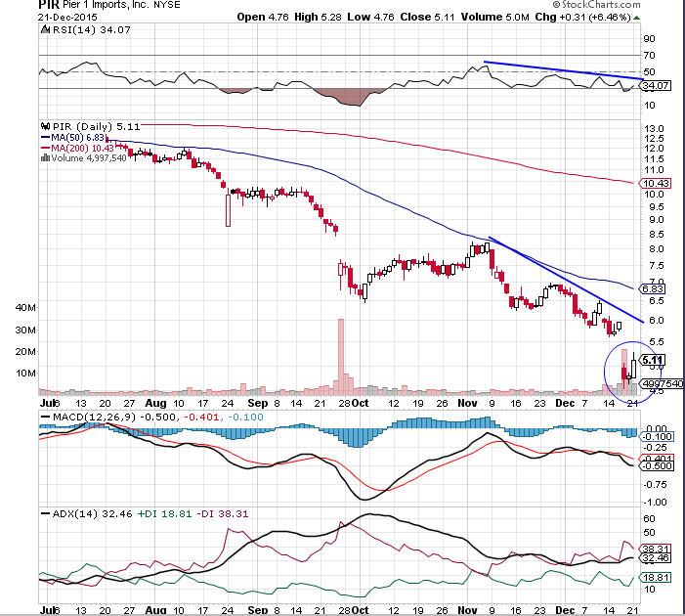Click the boxed -0.500 label on the MACD axis
Viewport: 685px width, 616px height.
tap(657, 466)
